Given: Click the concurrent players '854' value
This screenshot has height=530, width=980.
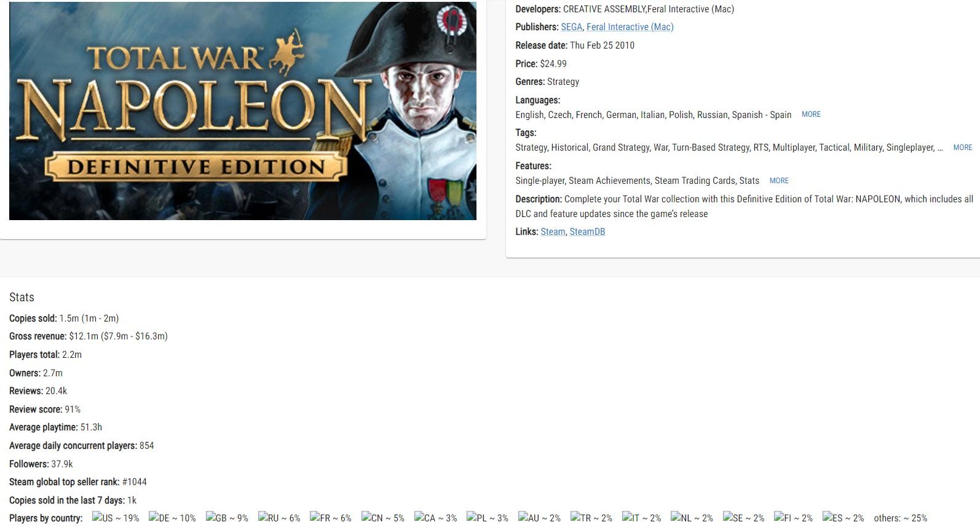Looking at the screenshot, I should 147,446.
